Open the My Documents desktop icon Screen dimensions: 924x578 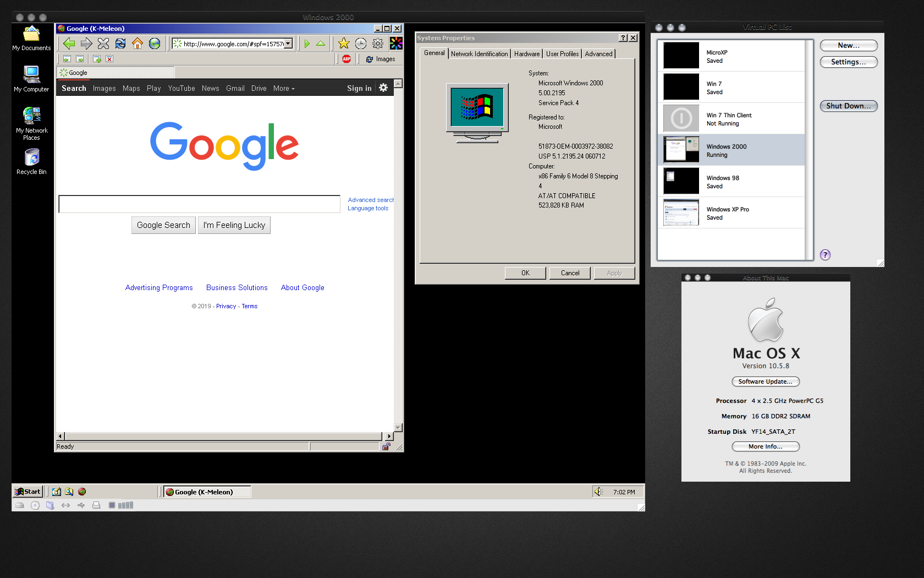coord(31,39)
